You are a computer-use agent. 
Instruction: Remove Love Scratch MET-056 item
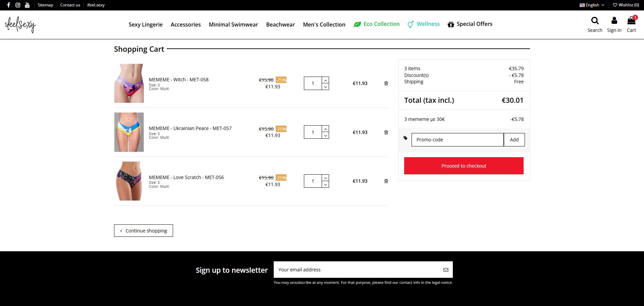pyautogui.click(x=386, y=181)
